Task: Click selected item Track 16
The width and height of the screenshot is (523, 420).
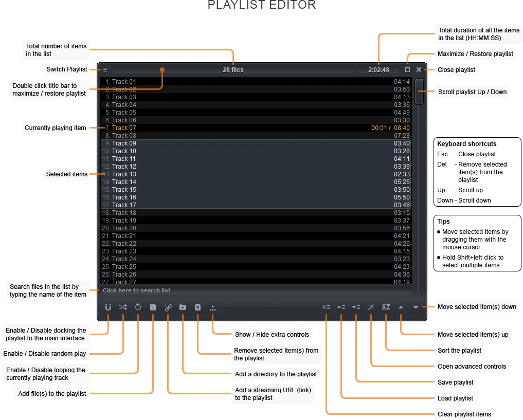Action: coord(256,197)
